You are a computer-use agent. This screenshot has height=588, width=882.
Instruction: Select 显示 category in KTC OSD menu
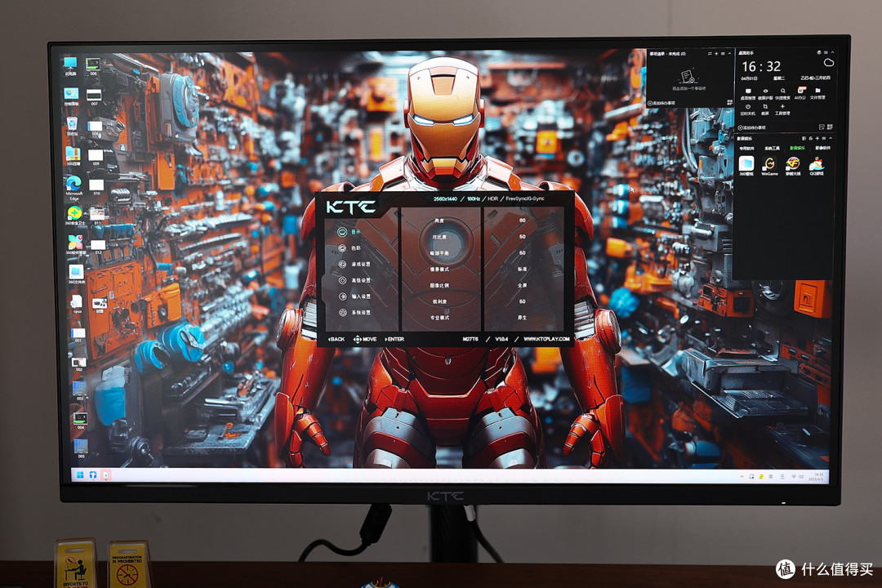350,232
